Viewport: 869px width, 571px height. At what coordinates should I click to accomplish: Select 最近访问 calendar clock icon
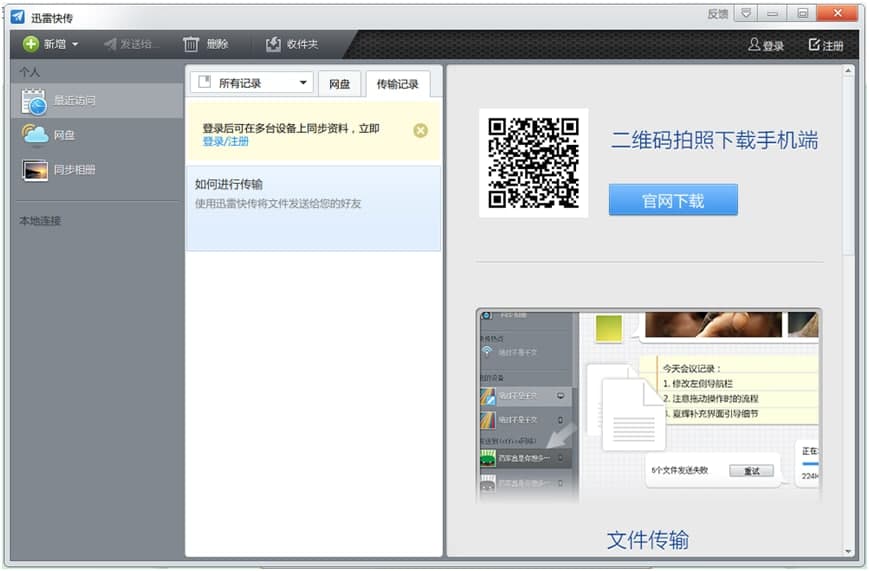click(x=34, y=101)
